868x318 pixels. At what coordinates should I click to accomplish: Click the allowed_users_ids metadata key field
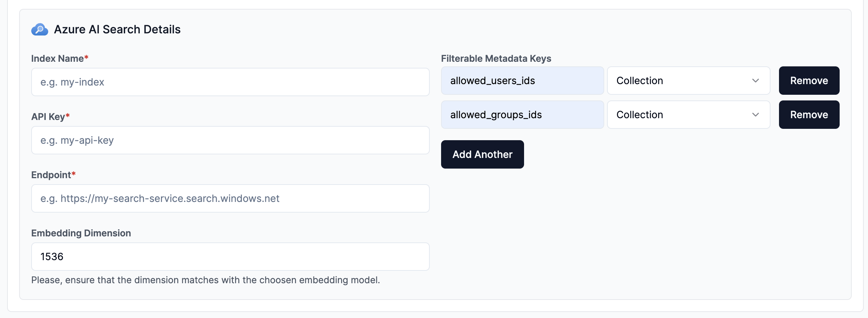[522, 81]
